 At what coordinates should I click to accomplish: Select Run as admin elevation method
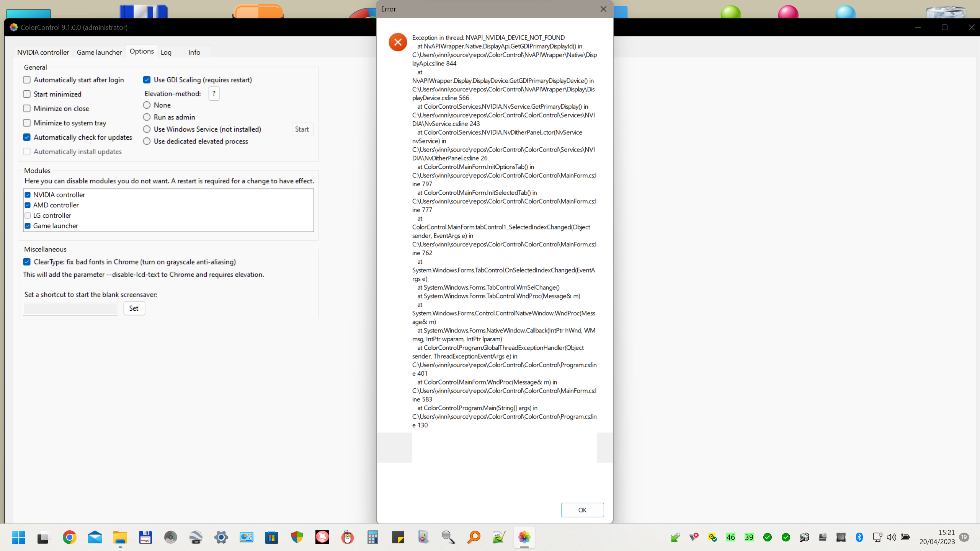147,117
